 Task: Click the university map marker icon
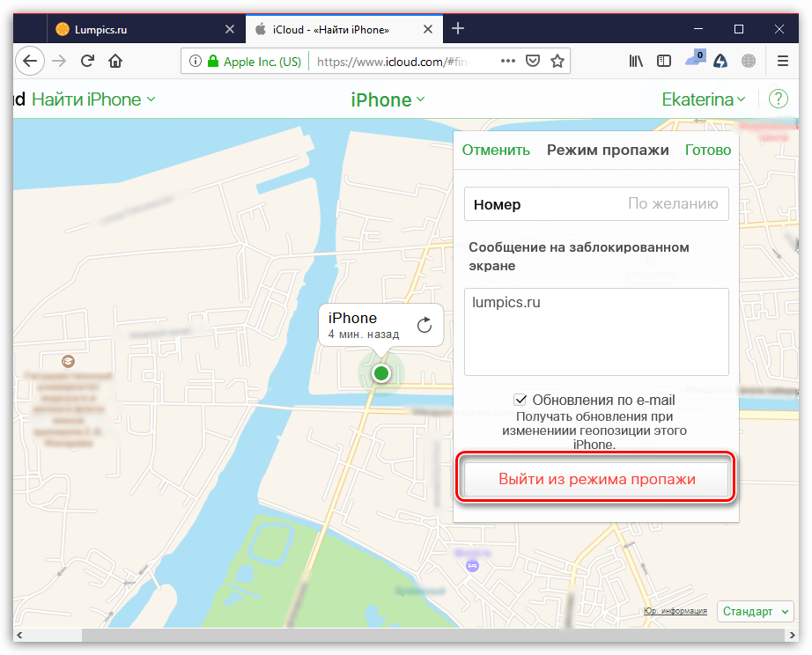(x=68, y=361)
